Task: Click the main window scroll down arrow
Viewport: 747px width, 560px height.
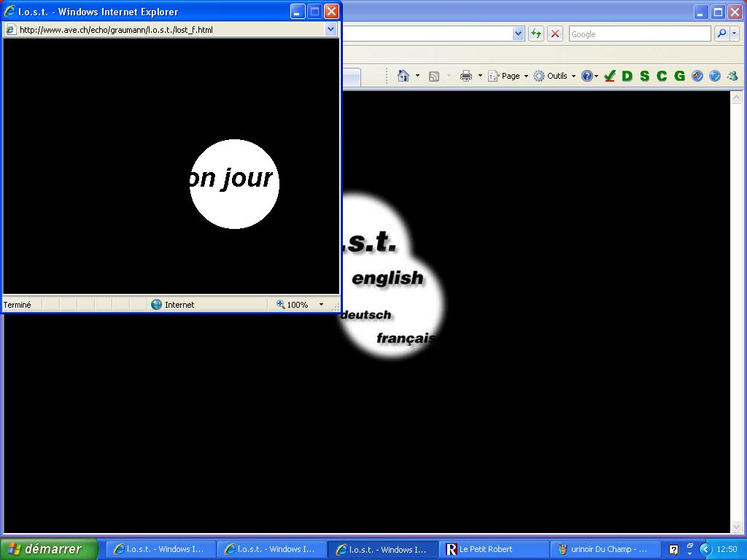Action: pyautogui.click(x=736, y=527)
